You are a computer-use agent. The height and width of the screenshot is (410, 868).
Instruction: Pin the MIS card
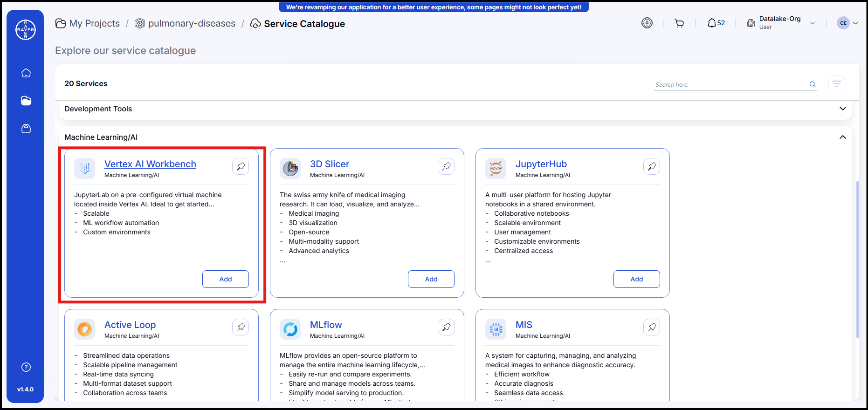652,327
